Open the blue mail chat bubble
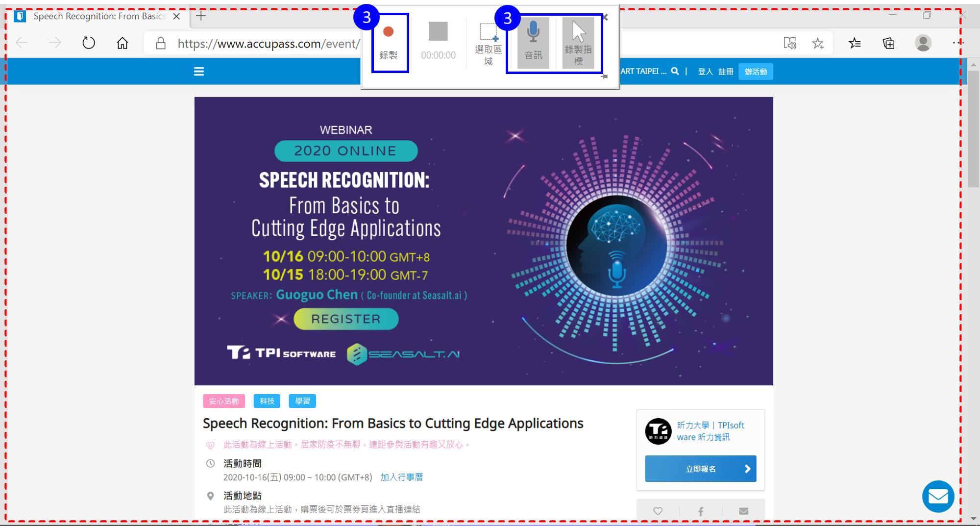 [x=938, y=496]
